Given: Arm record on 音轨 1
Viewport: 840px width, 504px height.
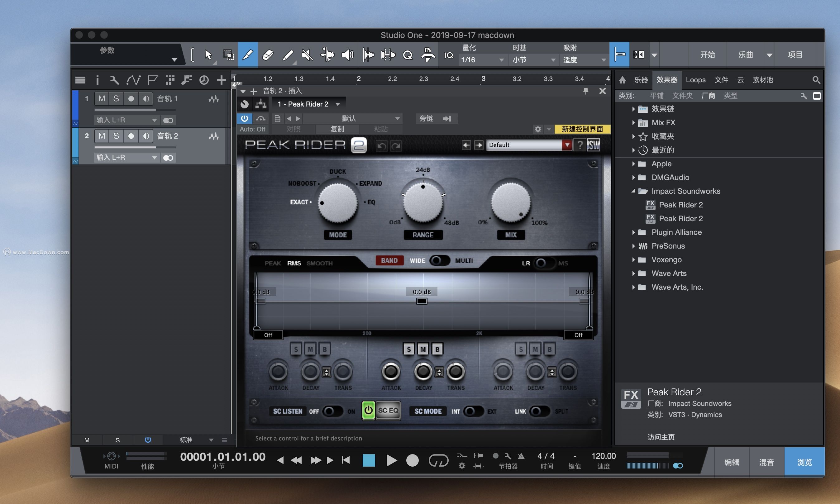Looking at the screenshot, I should click(131, 98).
